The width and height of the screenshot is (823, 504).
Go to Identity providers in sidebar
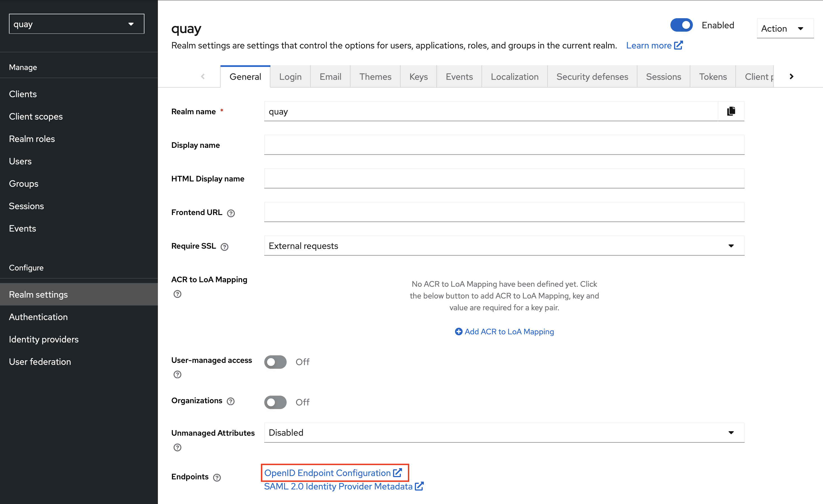point(44,339)
